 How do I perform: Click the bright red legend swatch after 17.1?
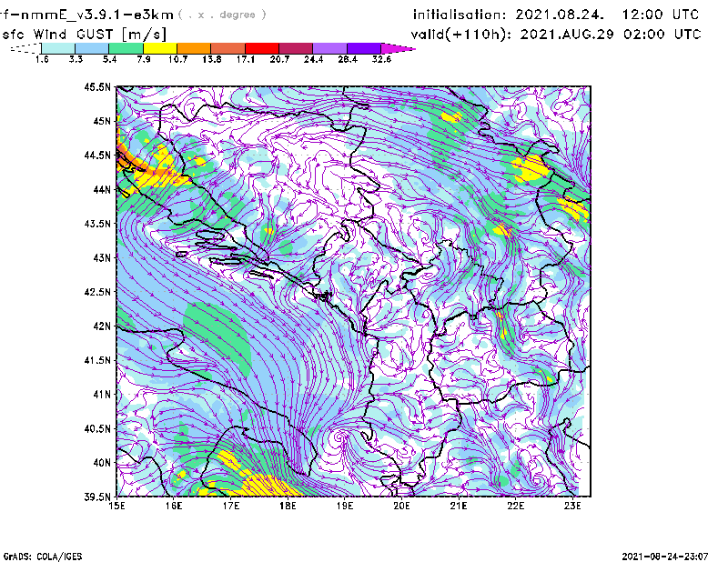[262, 48]
